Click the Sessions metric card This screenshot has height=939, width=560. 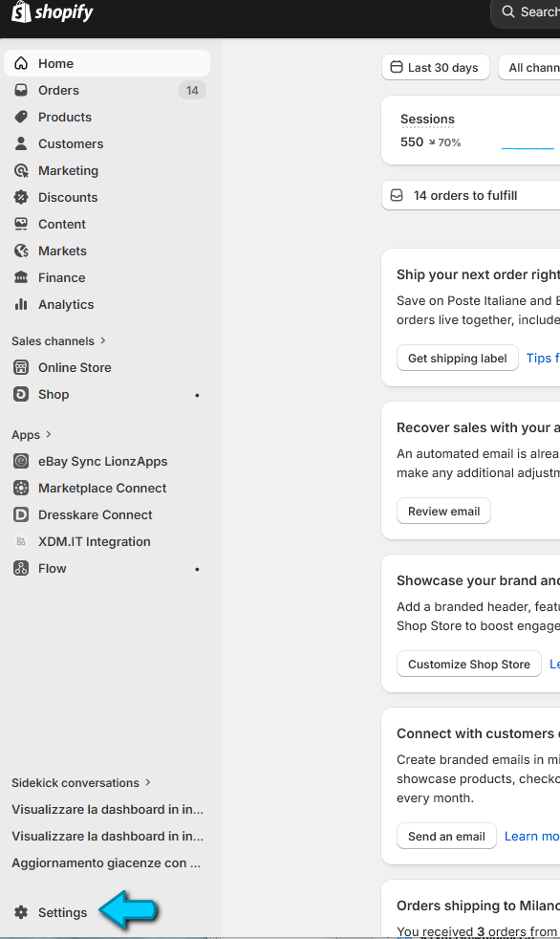point(471,130)
